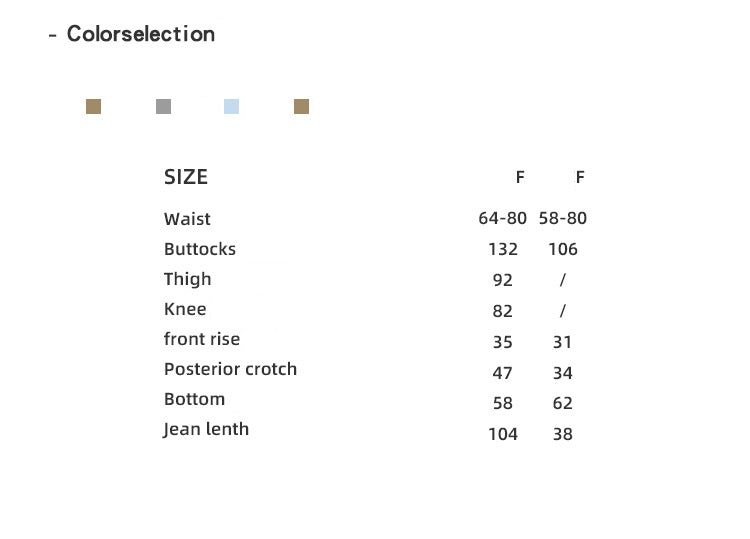750x539 pixels.
Task: Click the SIZE table heading
Action: 186,177
